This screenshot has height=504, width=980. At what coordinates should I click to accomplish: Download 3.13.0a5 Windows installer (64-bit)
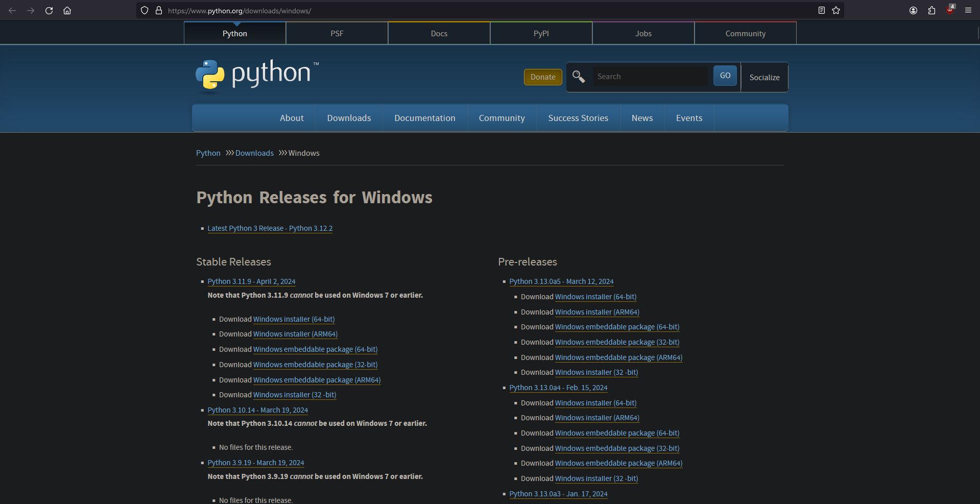pyautogui.click(x=596, y=297)
